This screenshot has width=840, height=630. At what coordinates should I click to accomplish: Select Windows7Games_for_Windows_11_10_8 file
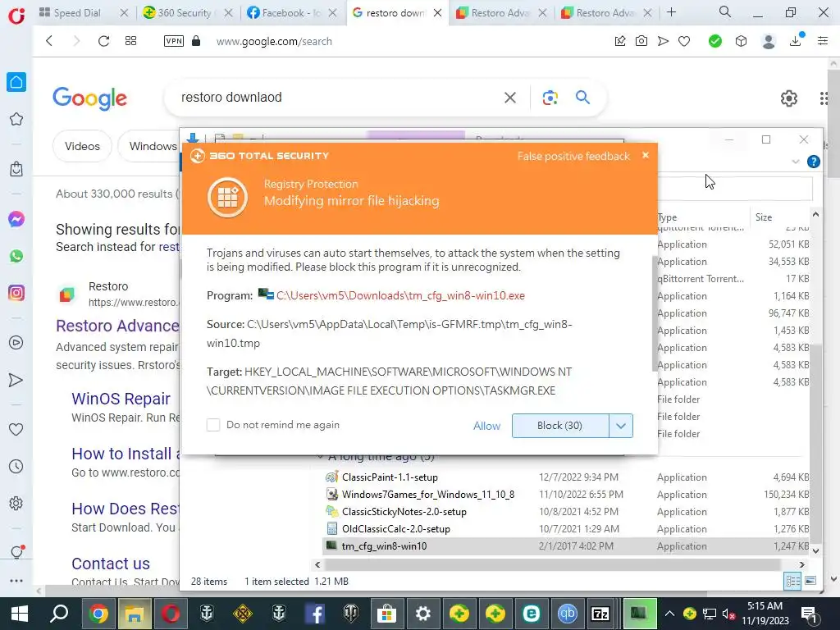pos(428,495)
